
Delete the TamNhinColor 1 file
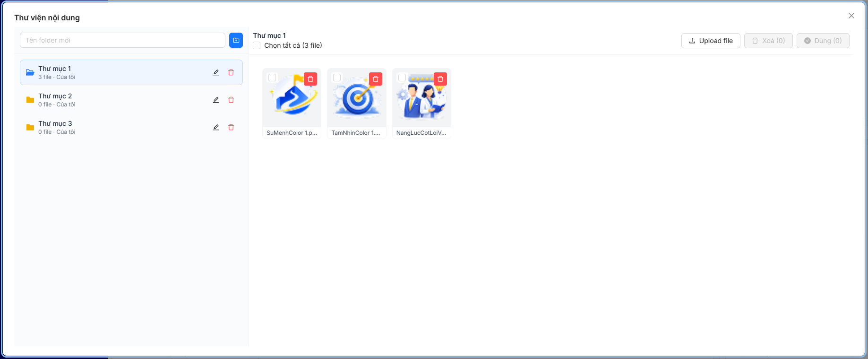(376, 79)
